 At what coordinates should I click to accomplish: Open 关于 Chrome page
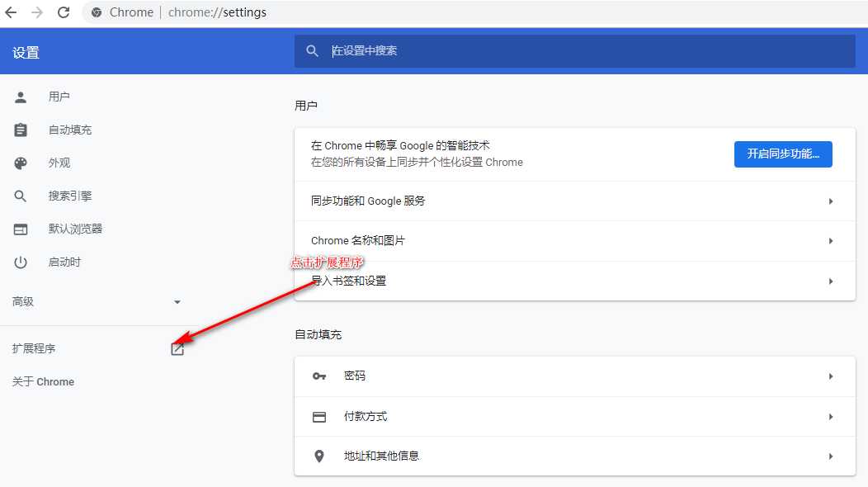click(x=43, y=381)
